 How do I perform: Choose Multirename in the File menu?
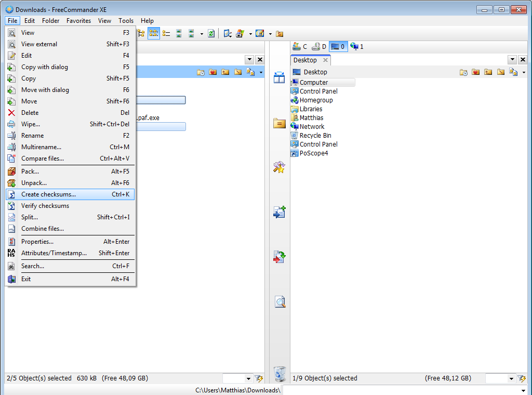coord(70,147)
